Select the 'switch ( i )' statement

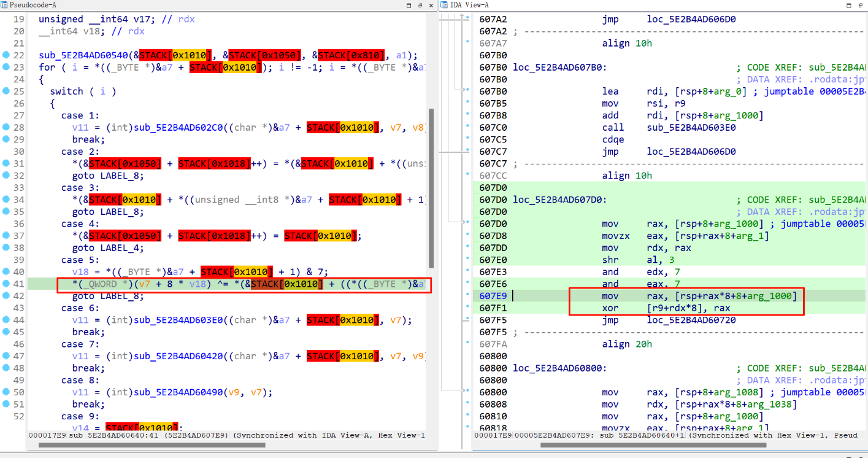(83, 91)
